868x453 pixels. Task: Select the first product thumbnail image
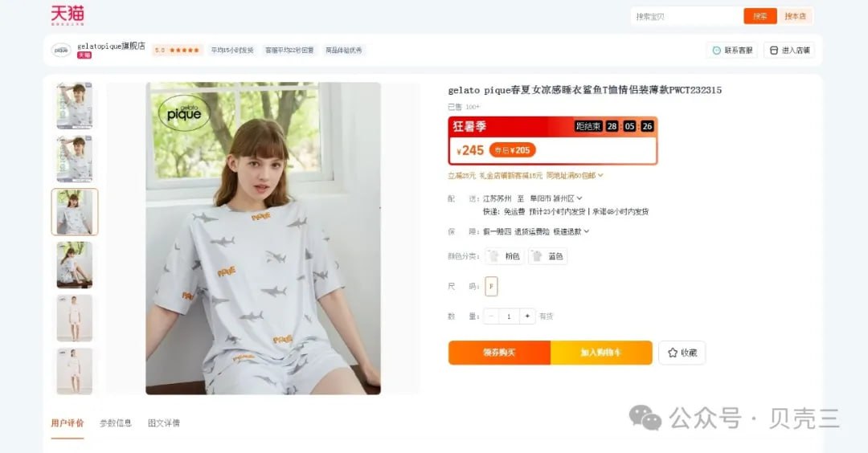pos(75,106)
